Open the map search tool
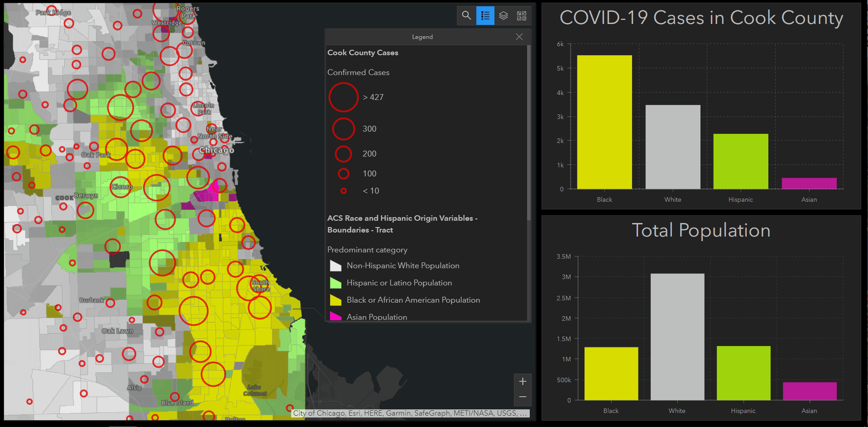This screenshot has width=868, height=427. coord(466,15)
